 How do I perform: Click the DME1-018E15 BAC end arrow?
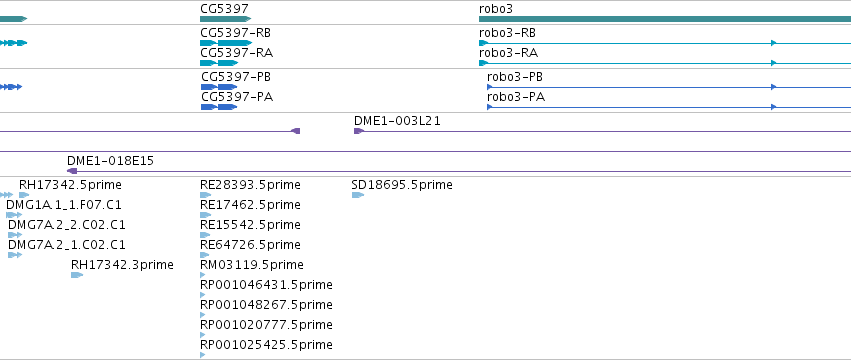(72, 171)
